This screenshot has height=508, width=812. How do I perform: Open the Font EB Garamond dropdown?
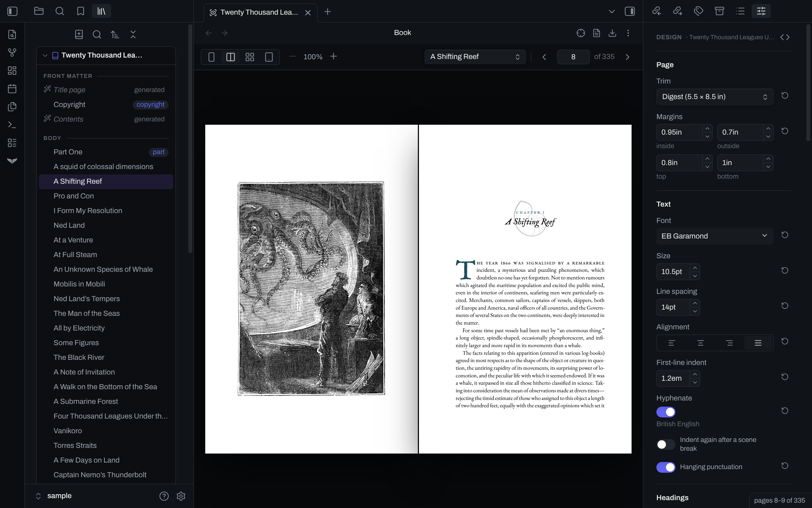tap(715, 236)
